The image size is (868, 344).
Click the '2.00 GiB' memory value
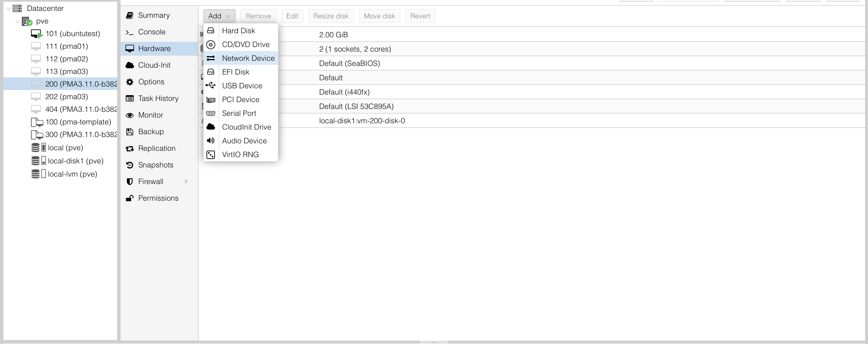pos(333,35)
